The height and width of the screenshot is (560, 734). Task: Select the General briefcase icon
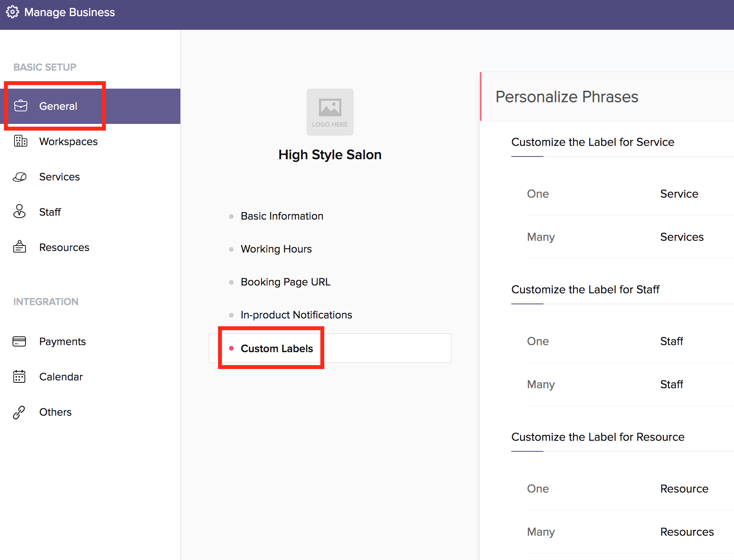(21, 106)
